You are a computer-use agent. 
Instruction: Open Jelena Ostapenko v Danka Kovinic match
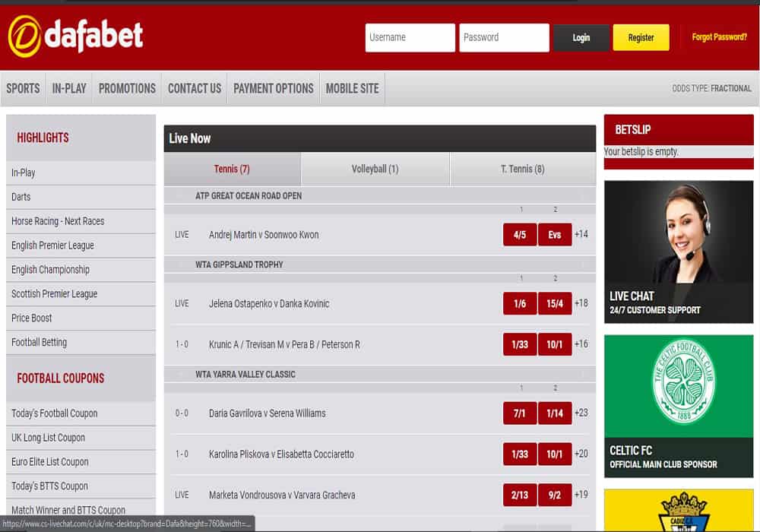(269, 303)
